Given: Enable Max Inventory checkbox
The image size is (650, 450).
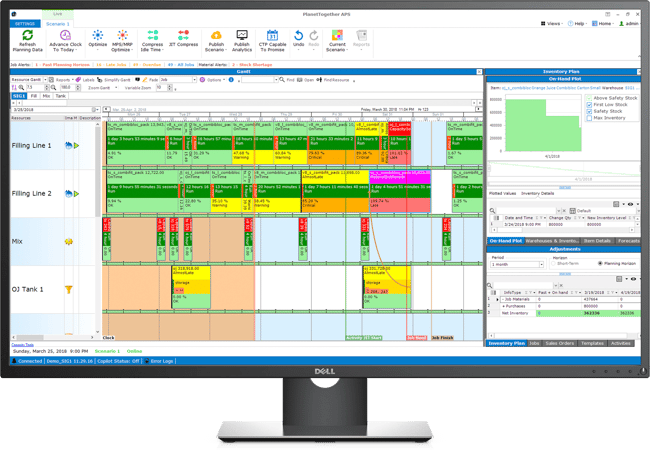Looking at the screenshot, I should pyautogui.click(x=589, y=118).
